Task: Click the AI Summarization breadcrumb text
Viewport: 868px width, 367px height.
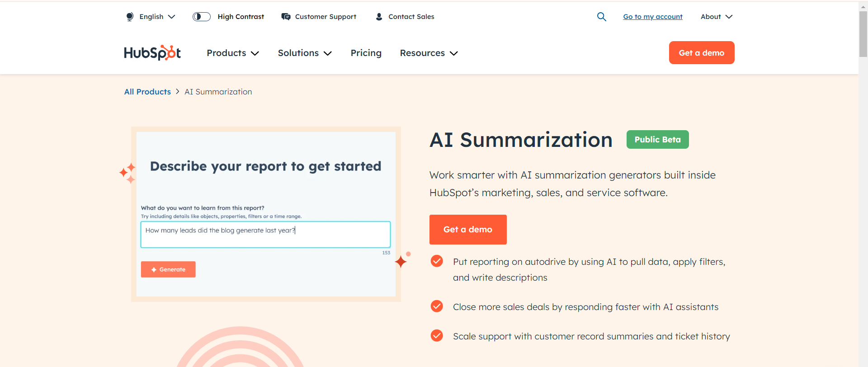Action: coord(218,92)
